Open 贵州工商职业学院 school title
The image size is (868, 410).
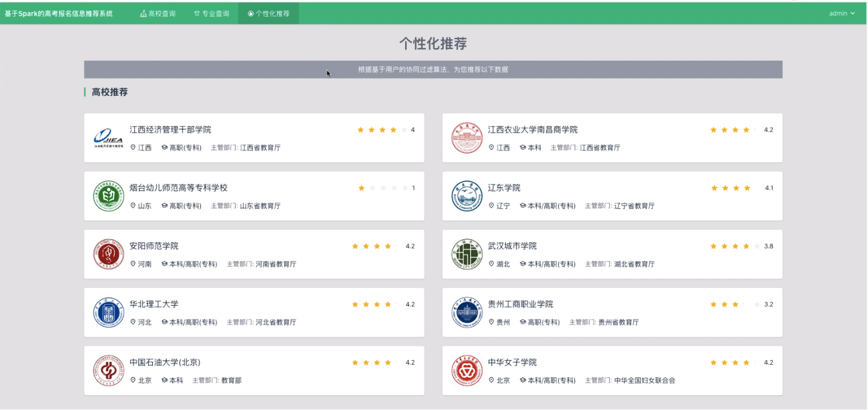click(521, 305)
